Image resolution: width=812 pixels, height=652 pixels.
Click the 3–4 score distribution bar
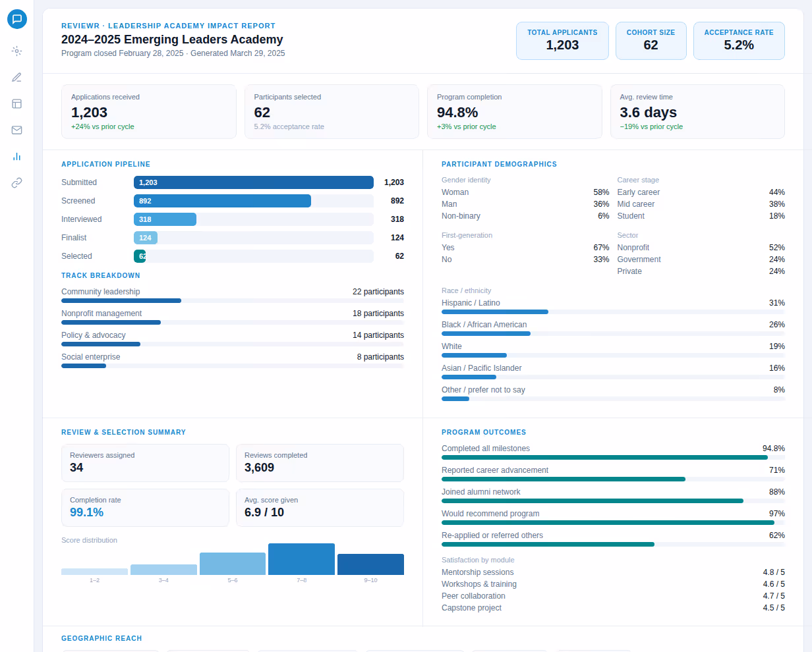click(163, 570)
